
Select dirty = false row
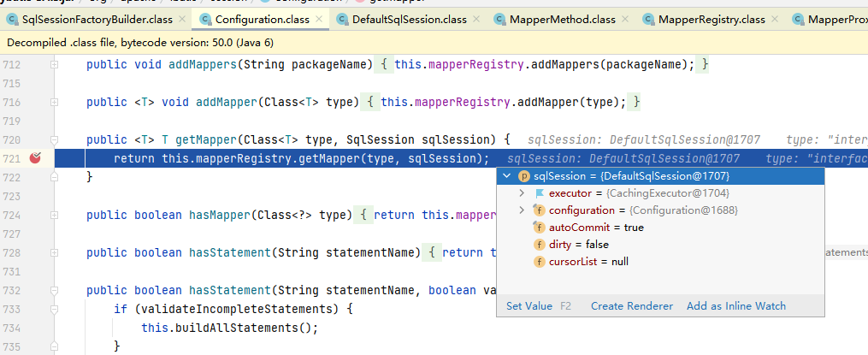660,245
